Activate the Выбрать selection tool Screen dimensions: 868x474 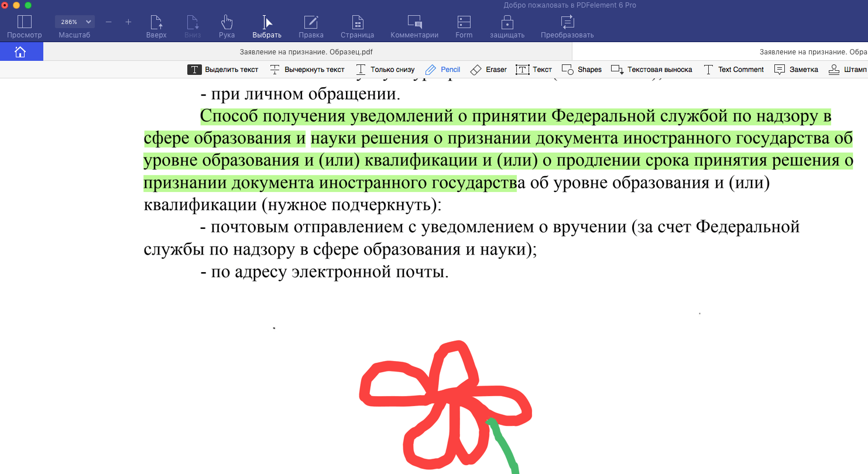point(267,26)
